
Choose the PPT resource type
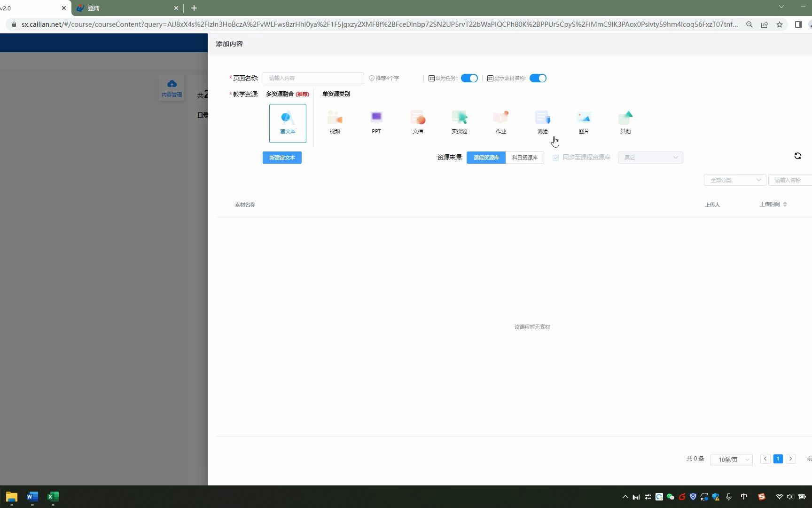pyautogui.click(x=376, y=122)
